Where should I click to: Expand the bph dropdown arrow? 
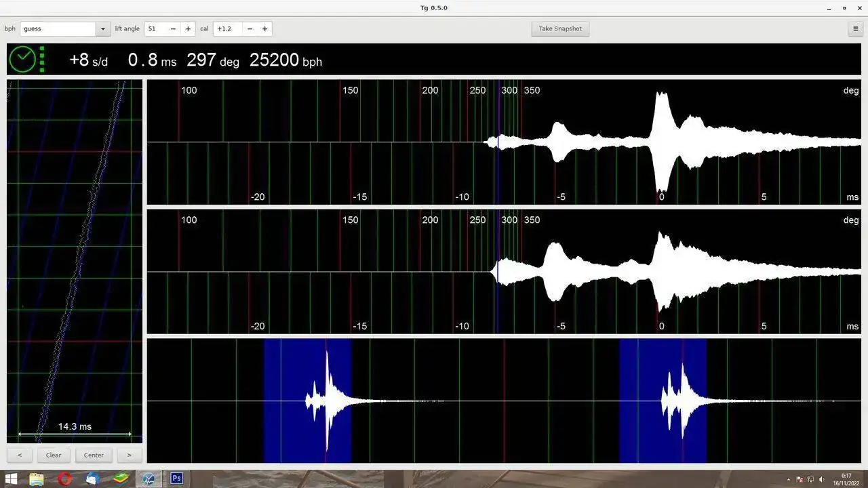103,28
